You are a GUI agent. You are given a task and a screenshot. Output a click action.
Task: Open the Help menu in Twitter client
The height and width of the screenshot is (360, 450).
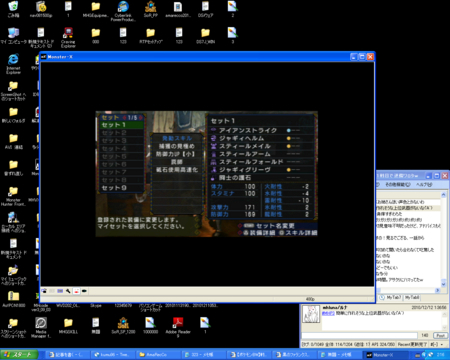pos(424,184)
